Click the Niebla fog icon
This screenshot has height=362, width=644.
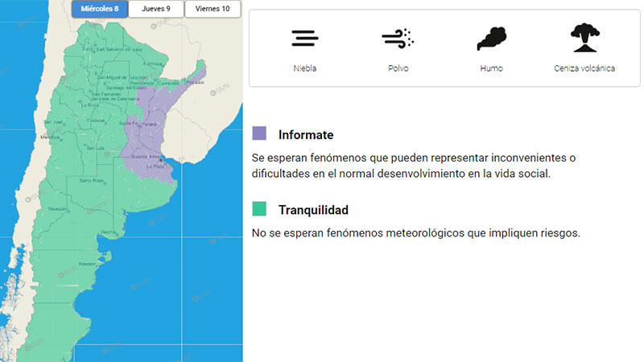(305, 39)
